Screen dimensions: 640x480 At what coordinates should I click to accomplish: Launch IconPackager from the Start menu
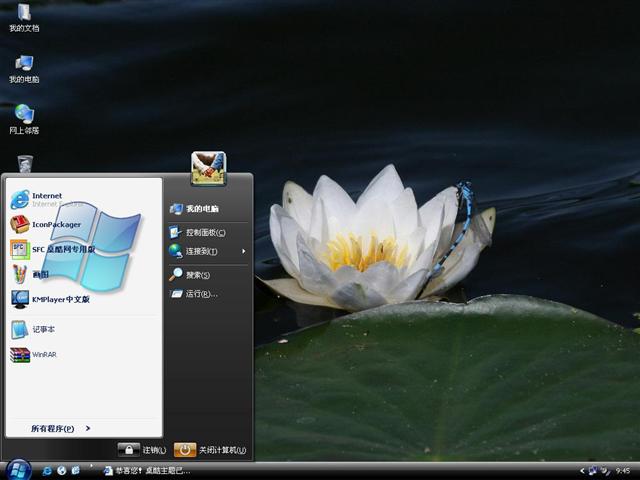(46, 224)
